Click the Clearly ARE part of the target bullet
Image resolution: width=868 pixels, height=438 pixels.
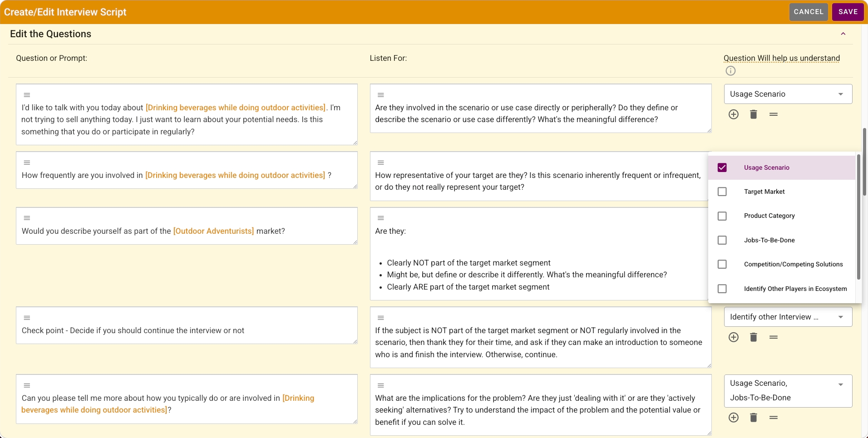tap(468, 287)
